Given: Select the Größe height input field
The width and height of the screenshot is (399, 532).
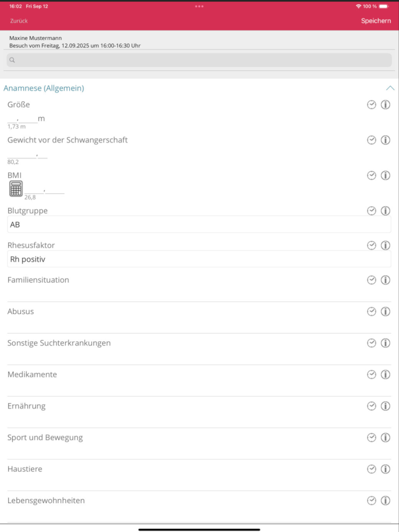Looking at the screenshot, I should 26,119.
